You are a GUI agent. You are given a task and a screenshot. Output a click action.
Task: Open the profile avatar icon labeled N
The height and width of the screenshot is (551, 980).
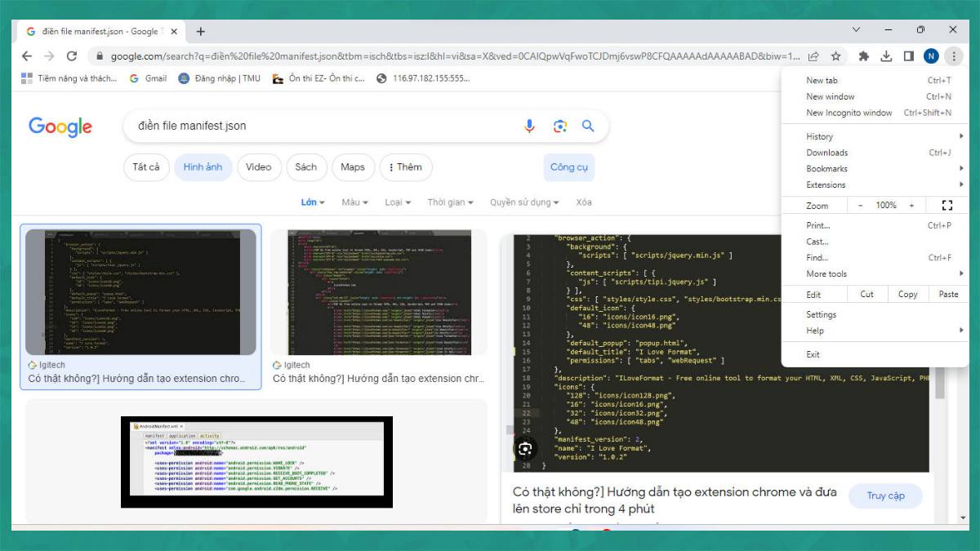(x=930, y=55)
